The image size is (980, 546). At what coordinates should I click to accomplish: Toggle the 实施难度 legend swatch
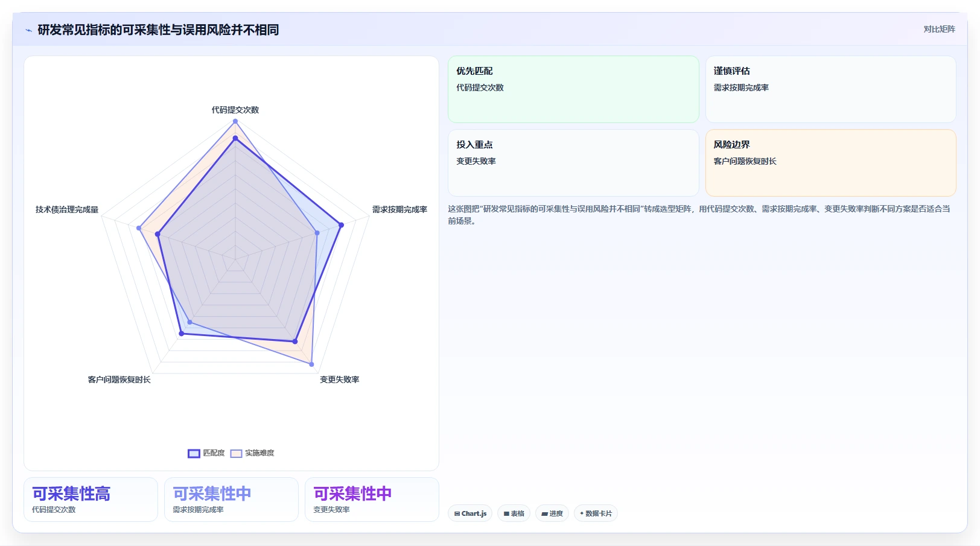point(236,453)
